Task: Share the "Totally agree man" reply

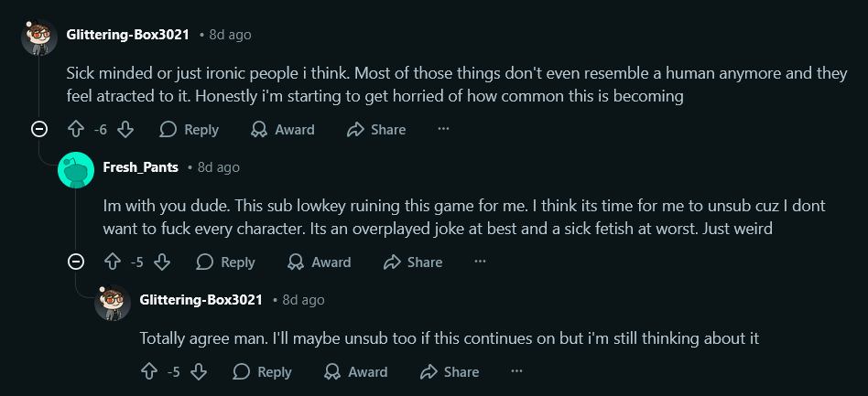Action: 450,372
